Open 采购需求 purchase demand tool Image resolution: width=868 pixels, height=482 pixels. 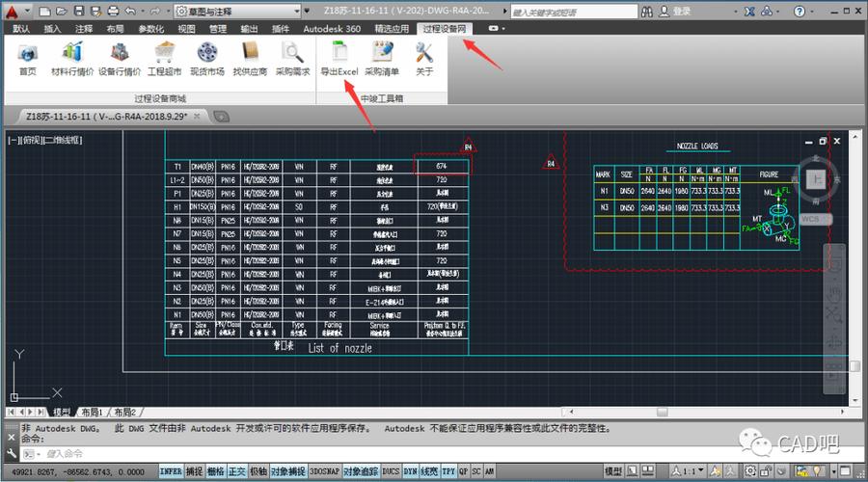click(292, 61)
